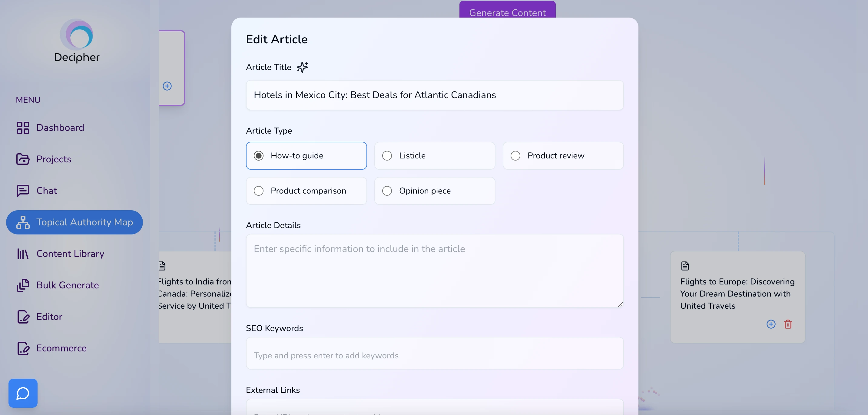Open Content Library section

70,254
